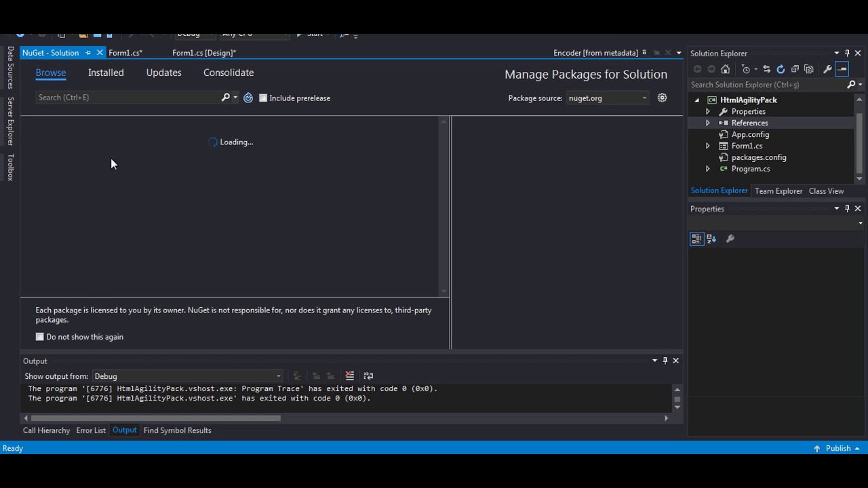
Task: Open the Toolbox side panel
Action: click(x=10, y=167)
